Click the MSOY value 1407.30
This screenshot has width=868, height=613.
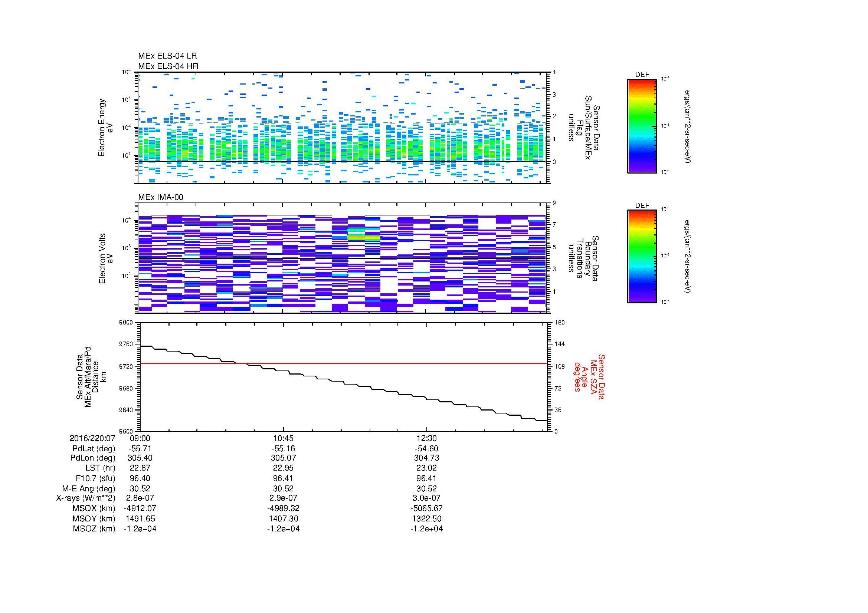pyautogui.click(x=283, y=518)
